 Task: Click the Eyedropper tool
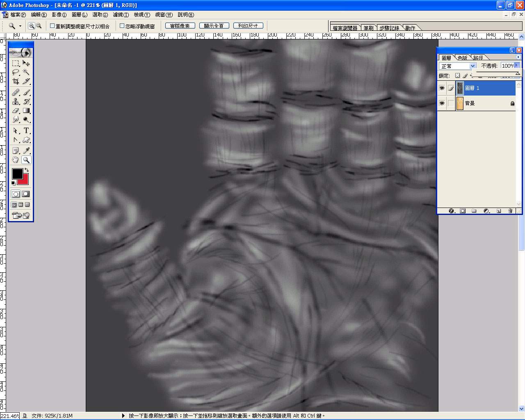coord(26,151)
